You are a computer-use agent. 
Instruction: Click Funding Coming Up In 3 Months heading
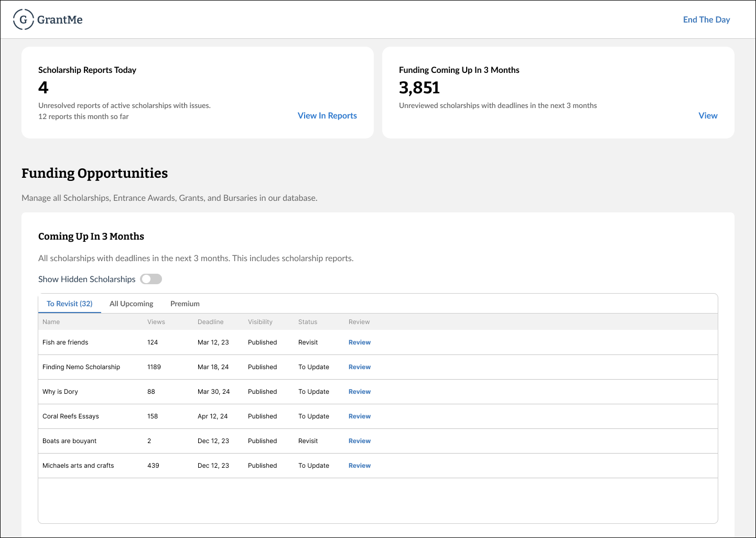[x=459, y=70]
